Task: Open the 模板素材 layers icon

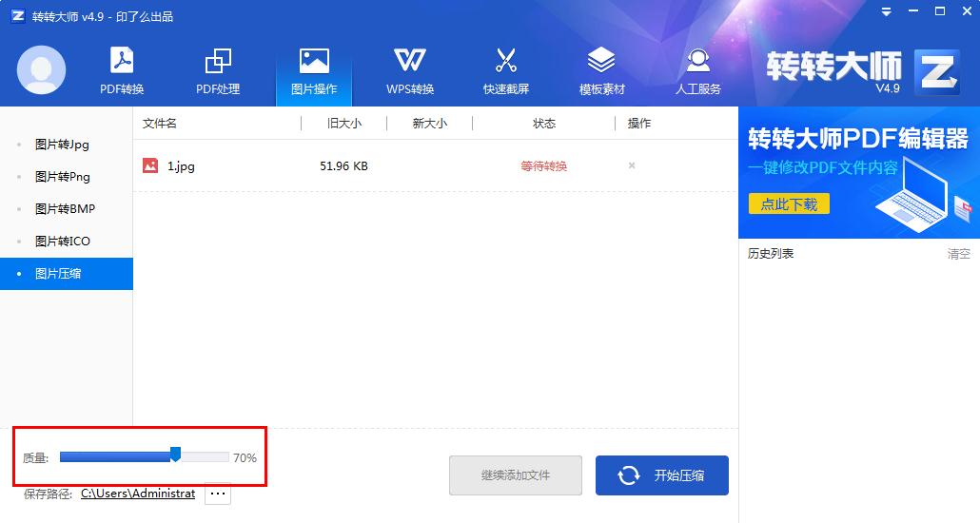Action: tap(602, 70)
